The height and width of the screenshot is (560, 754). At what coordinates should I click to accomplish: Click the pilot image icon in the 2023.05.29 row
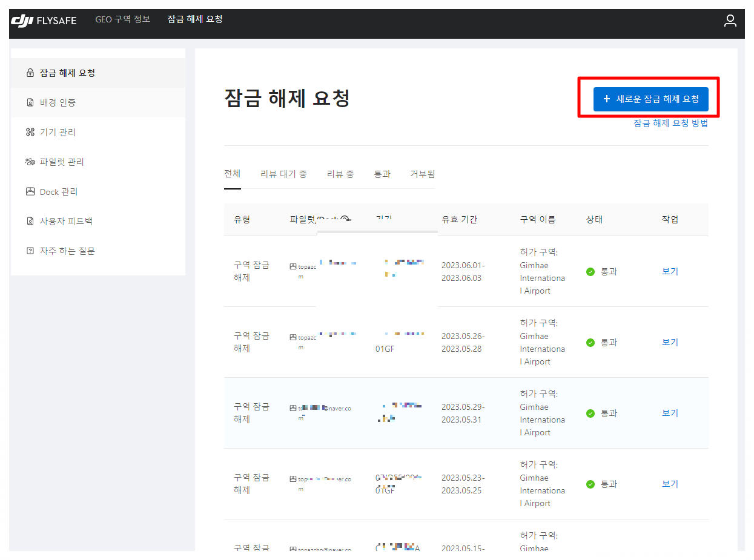[x=293, y=408]
